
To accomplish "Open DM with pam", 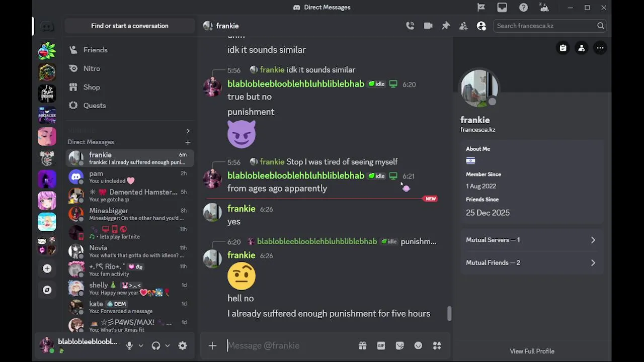I will [x=130, y=177].
